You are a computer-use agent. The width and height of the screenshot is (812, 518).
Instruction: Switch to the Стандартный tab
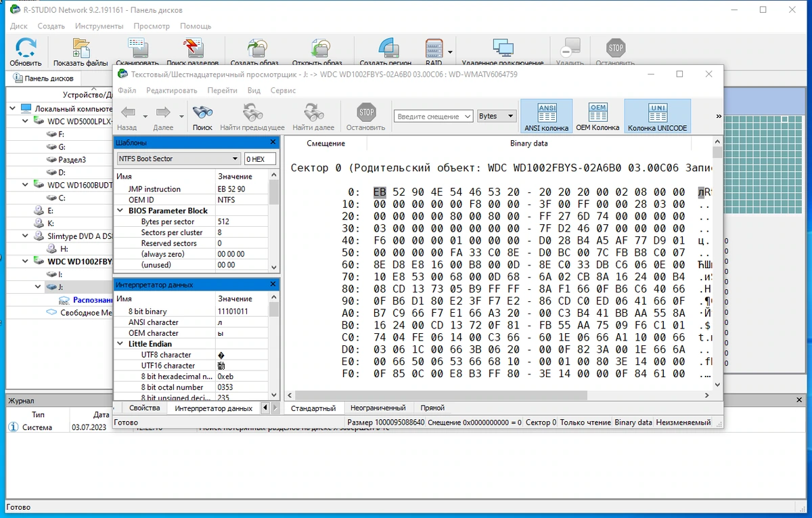(313, 408)
